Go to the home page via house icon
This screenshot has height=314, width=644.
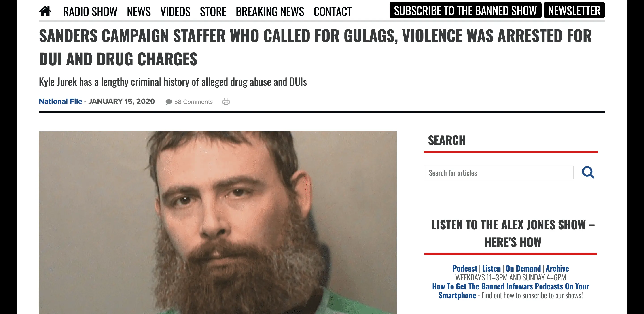click(x=45, y=11)
